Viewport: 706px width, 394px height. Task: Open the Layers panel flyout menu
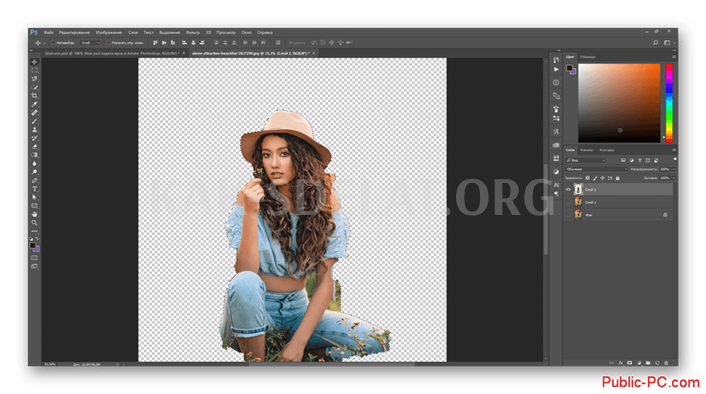674,150
